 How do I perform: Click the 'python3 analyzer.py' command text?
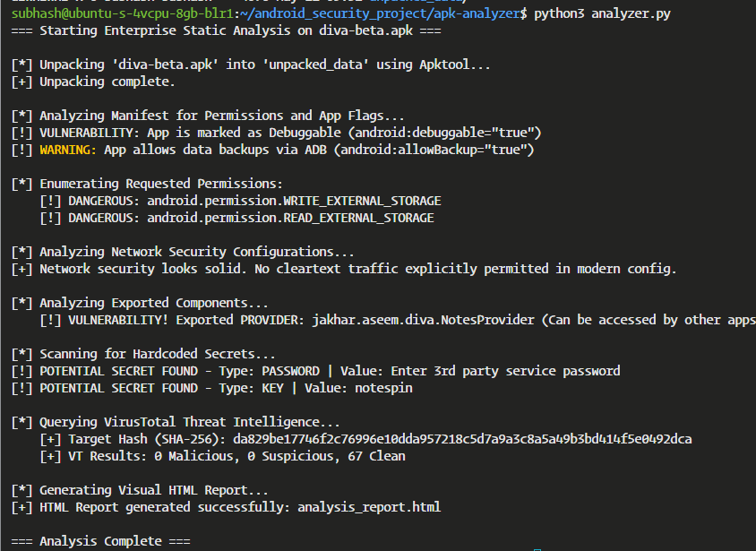coord(602,13)
